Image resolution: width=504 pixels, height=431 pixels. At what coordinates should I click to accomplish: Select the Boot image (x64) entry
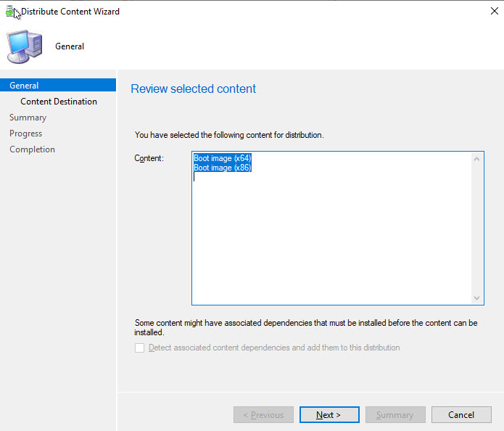(222, 158)
